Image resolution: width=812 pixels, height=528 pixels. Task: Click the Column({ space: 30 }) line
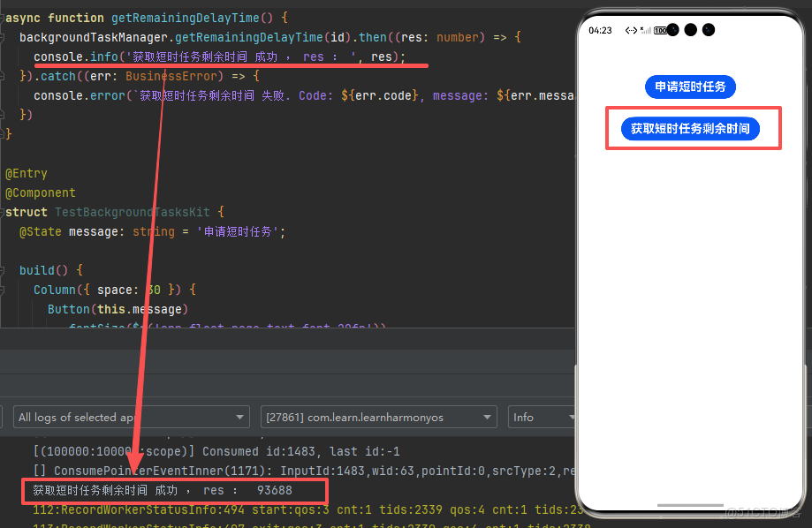(115, 290)
